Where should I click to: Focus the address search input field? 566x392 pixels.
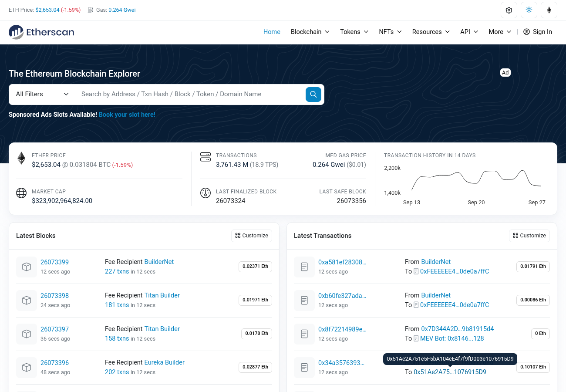[x=190, y=94]
